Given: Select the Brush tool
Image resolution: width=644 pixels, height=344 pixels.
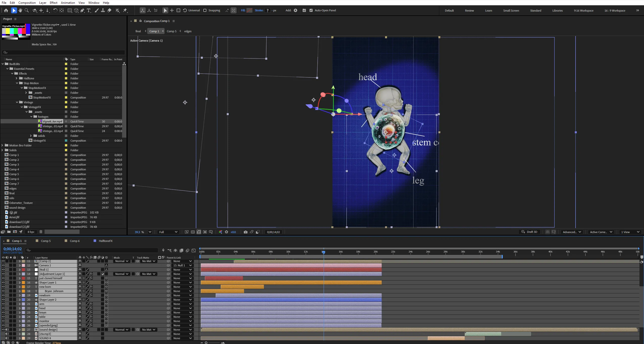Looking at the screenshot, I should [97, 10].
